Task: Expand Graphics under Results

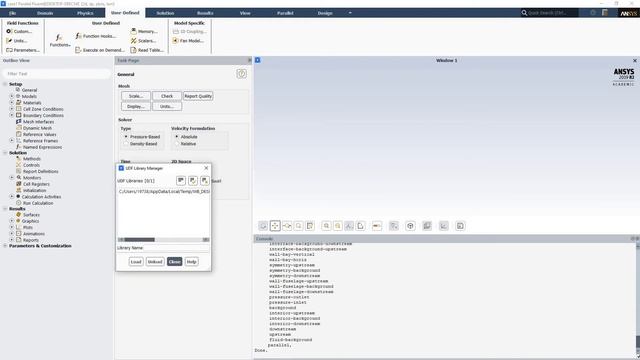Action: click(x=12, y=221)
